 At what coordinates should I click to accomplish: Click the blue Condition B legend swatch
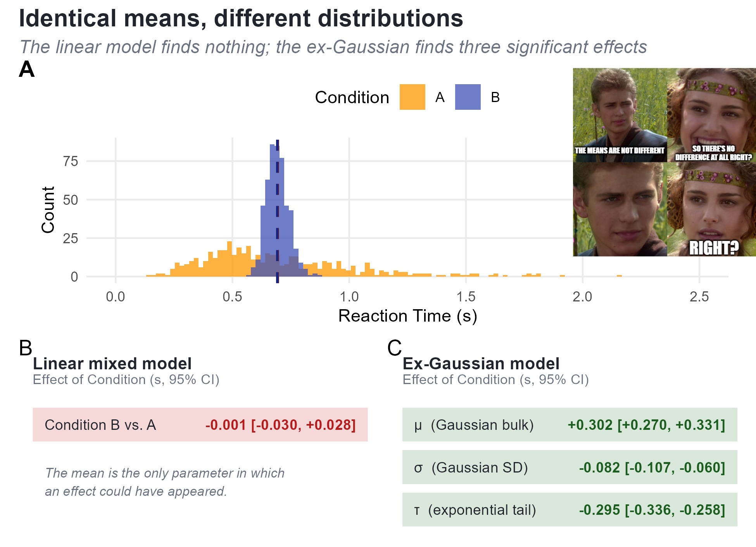click(x=468, y=97)
